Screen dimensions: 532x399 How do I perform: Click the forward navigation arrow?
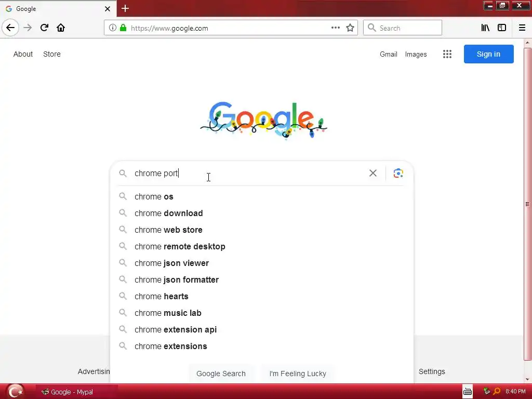[x=28, y=28]
